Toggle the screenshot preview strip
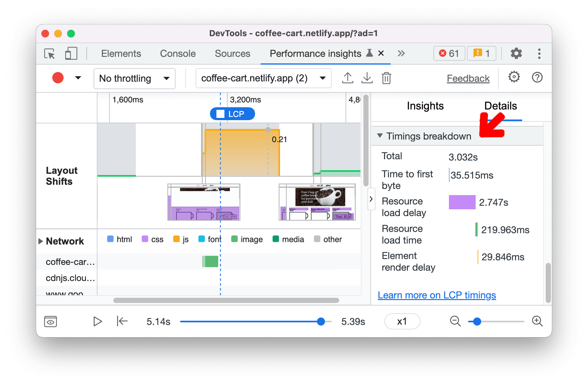 tap(50, 321)
